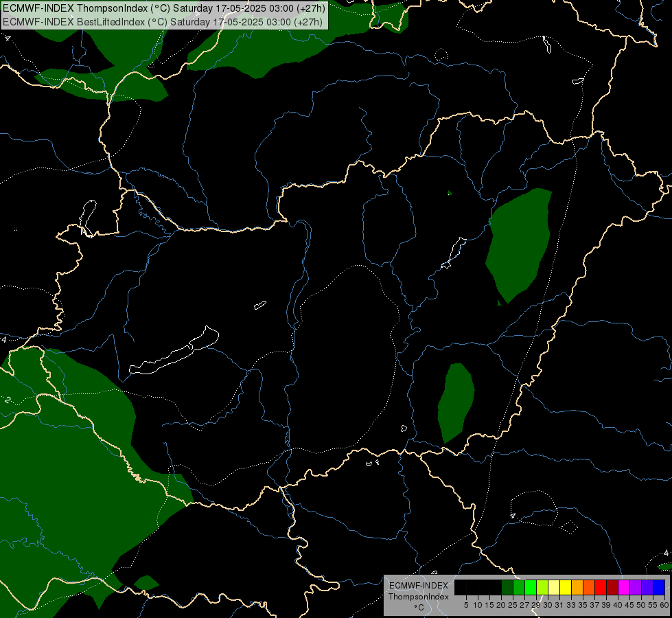Click the legend unit label '°C'

419,607
